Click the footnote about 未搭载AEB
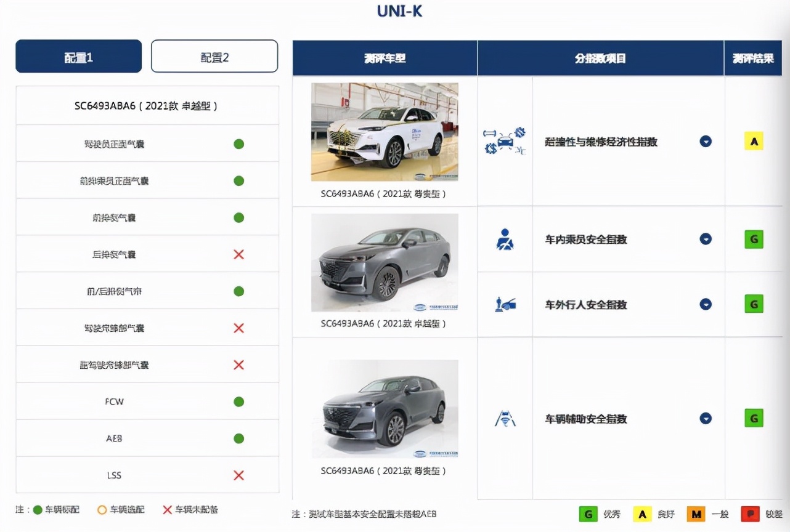The image size is (790, 532). (x=364, y=514)
